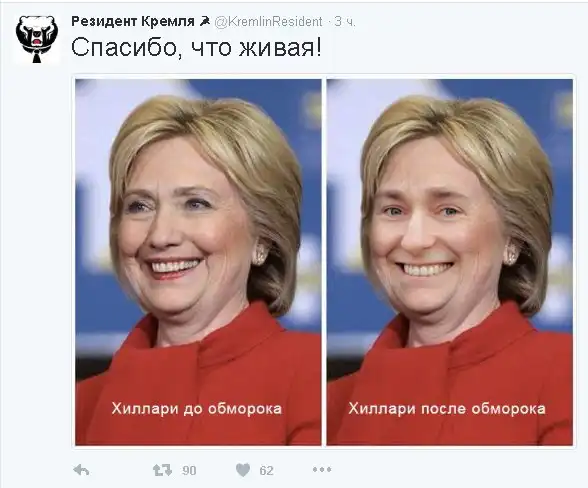Viewport: 588px width, 488px height.
Task: Retweet this post using the retweet icon
Action: [162, 470]
